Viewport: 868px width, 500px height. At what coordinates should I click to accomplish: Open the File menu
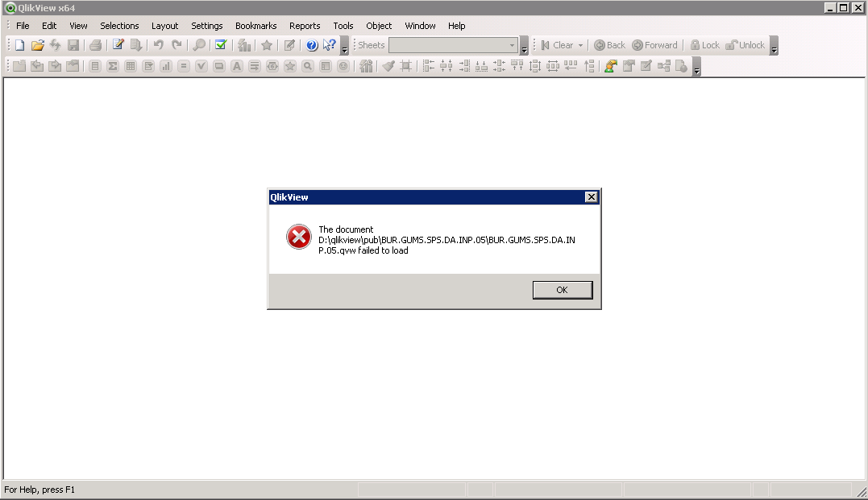pos(23,26)
